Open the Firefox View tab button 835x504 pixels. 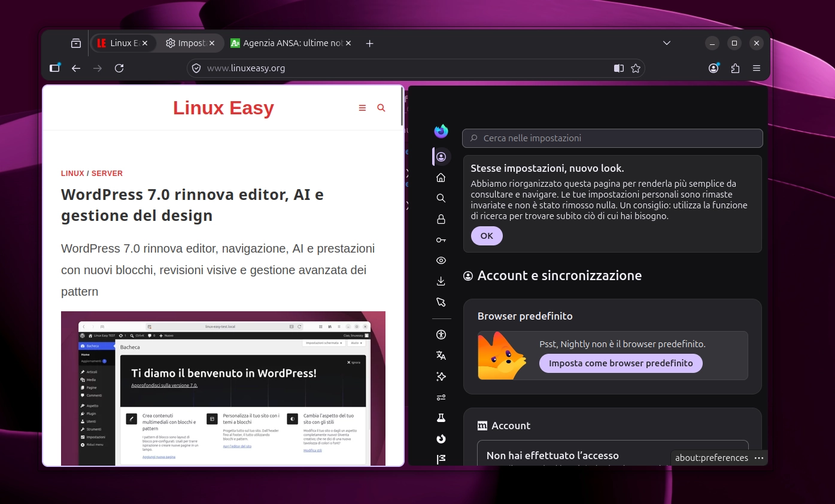coord(76,43)
